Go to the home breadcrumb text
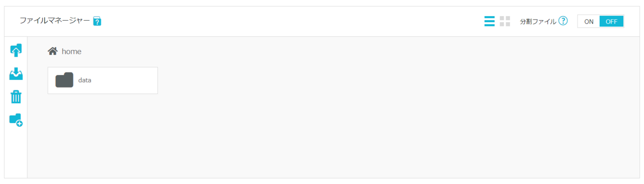The height and width of the screenshot is (184, 644). pos(71,51)
